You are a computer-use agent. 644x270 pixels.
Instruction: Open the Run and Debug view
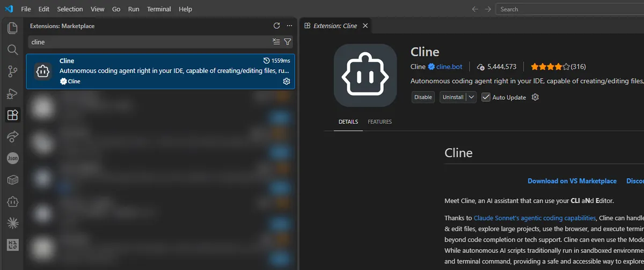(12, 93)
